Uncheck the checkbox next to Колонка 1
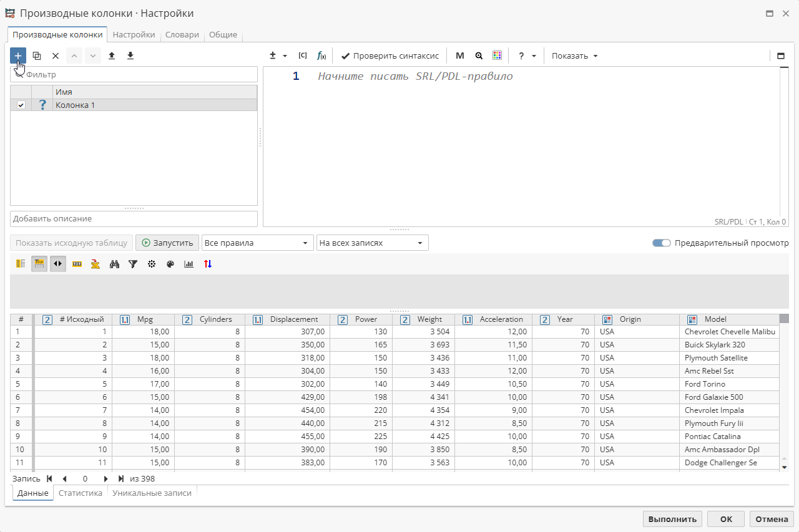This screenshot has height=532, width=799. 21,105
